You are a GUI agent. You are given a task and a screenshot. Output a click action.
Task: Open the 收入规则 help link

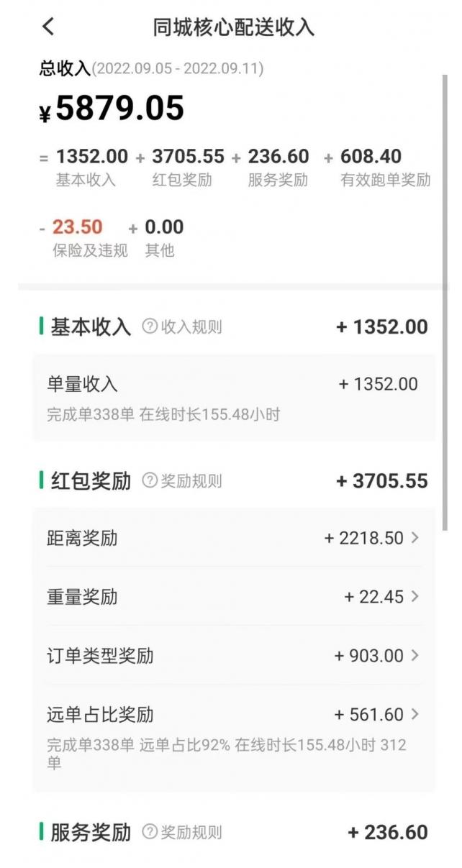pyautogui.click(x=191, y=326)
